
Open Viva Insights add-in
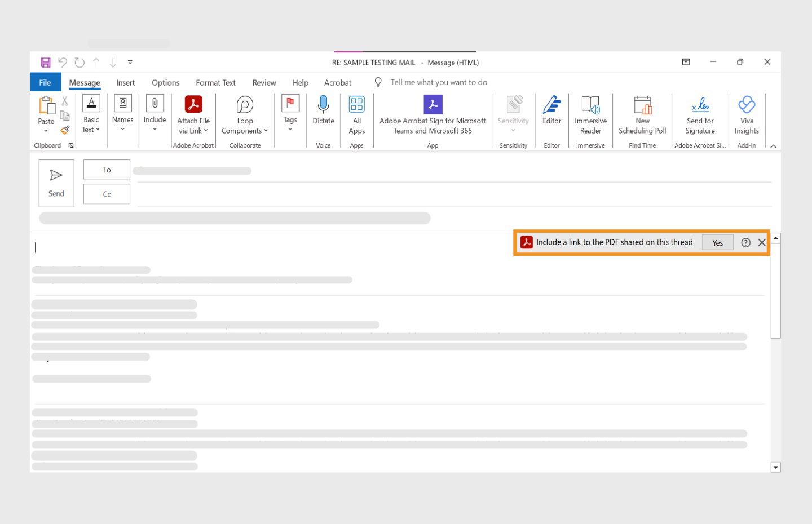pyautogui.click(x=747, y=115)
